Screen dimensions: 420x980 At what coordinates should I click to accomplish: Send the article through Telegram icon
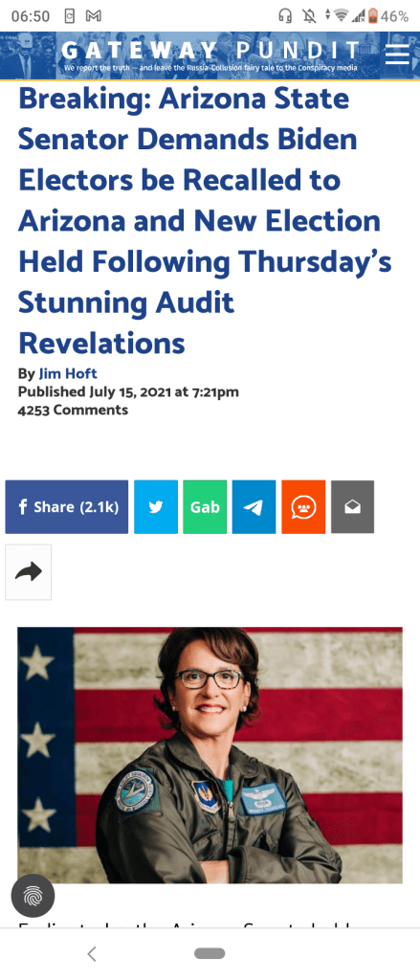coord(254,507)
